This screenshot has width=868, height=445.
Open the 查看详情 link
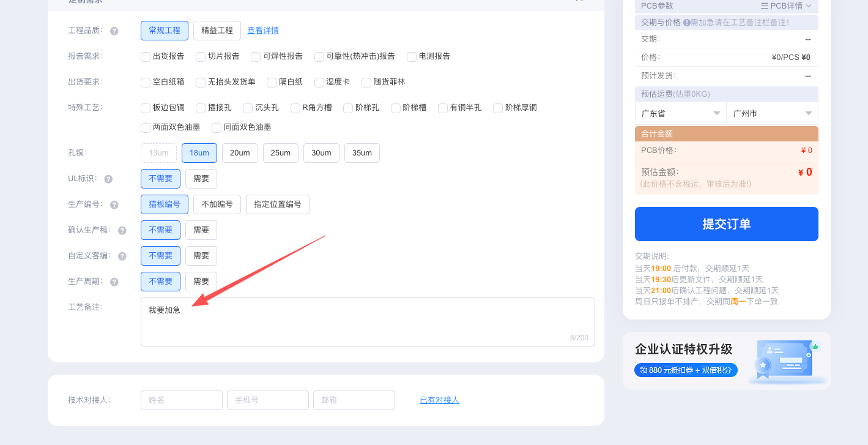point(263,31)
